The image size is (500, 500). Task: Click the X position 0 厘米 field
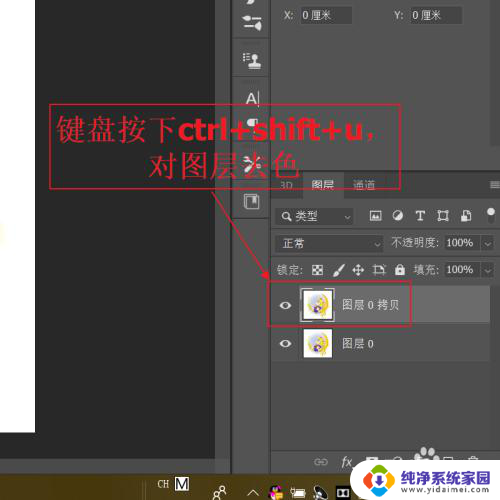[x=326, y=15]
